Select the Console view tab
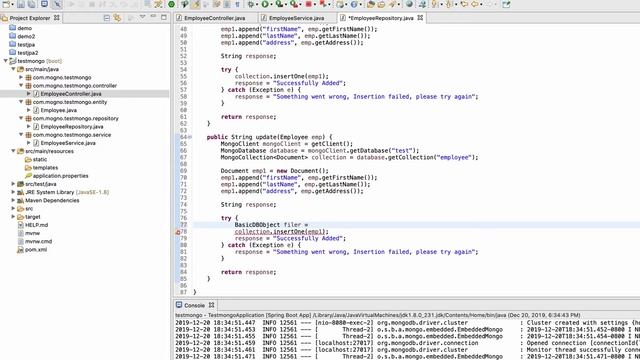Image resolution: width=640 pixels, height=360 pixels. click(194, 305)
